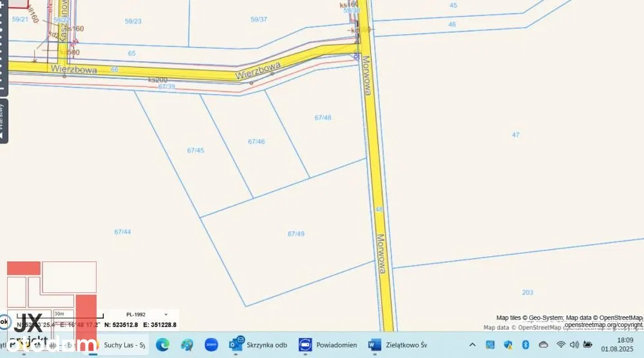644x358 pixels.
Task: Switch to Suchy Las browser window
Action: [119, 345]
